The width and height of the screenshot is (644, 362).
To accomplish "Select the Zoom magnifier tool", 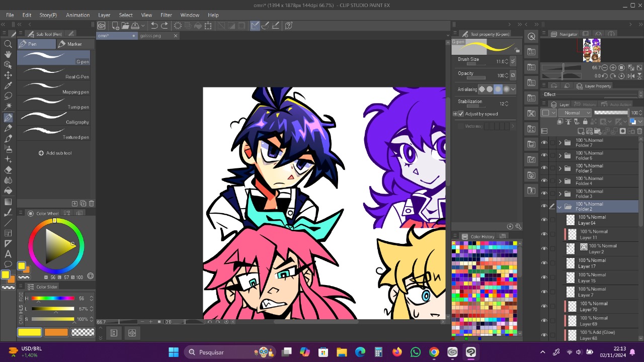I will click(x=8, y=44).
